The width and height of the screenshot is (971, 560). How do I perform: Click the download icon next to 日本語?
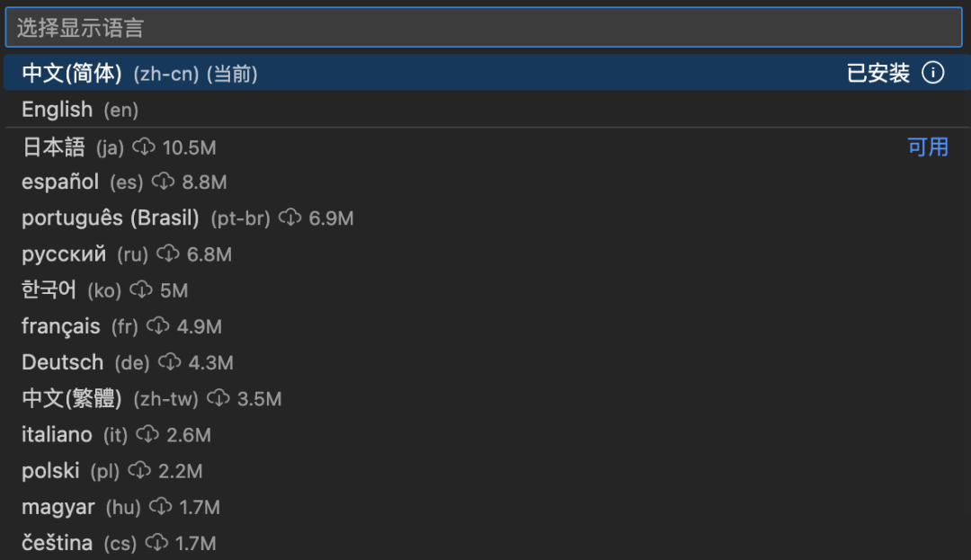click(144, 147)
